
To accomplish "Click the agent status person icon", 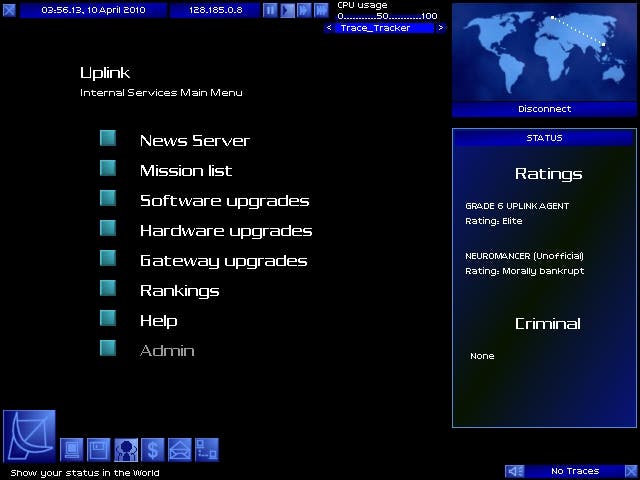I will (126, 450).
